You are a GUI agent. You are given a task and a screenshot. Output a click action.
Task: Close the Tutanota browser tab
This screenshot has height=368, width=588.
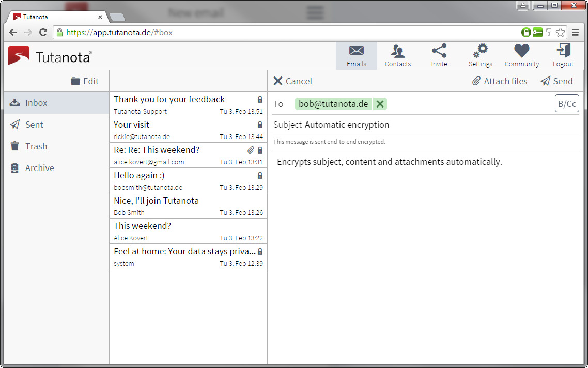100,17
